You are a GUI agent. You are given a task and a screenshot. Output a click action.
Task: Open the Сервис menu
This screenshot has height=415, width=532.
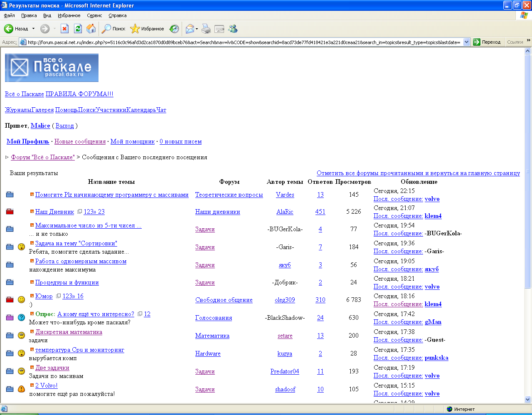point(94,15)
